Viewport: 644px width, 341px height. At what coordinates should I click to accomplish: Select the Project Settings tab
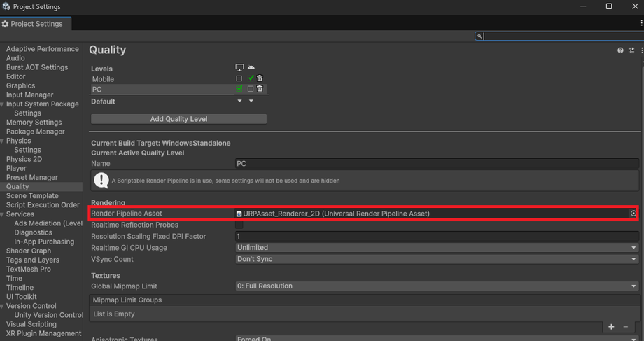pos(36,24)
